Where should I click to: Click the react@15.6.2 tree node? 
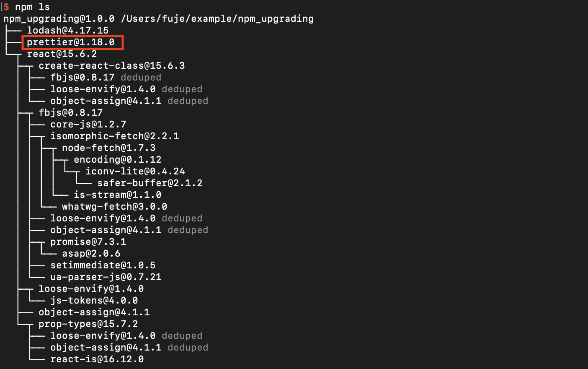tap(62, 54)
